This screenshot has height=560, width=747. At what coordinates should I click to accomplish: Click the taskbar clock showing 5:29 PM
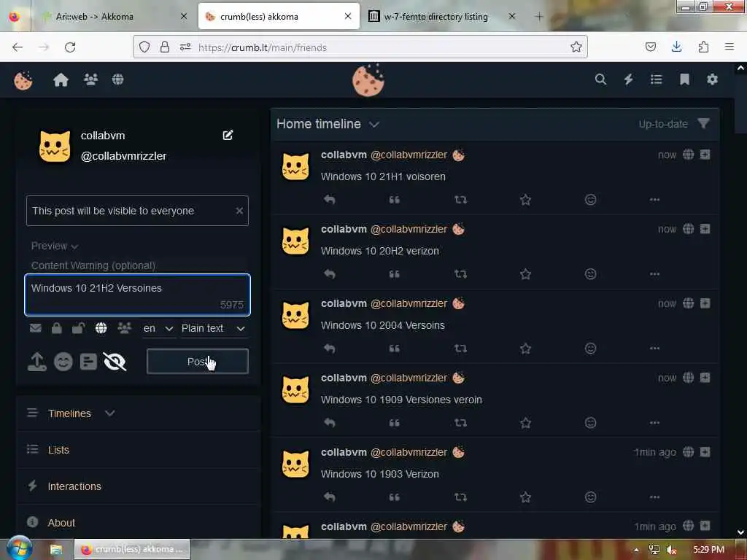(708, 550)
